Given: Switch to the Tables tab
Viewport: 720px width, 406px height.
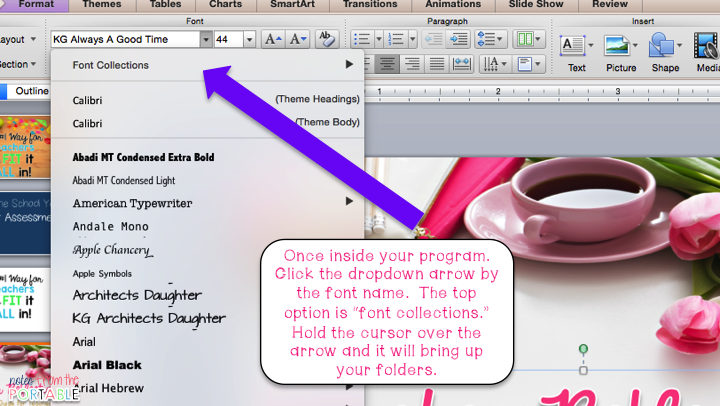Looking at the screenshot, I should (165, 5).
